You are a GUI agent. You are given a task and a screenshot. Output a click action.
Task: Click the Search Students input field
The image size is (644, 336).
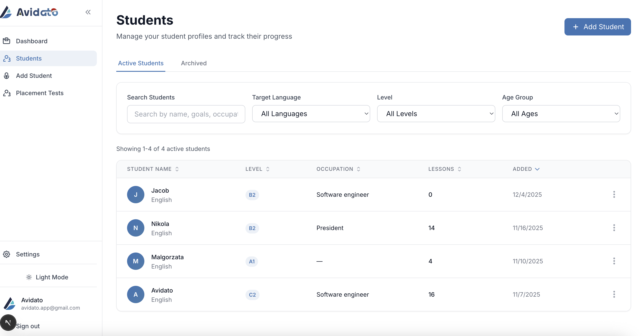186,114
